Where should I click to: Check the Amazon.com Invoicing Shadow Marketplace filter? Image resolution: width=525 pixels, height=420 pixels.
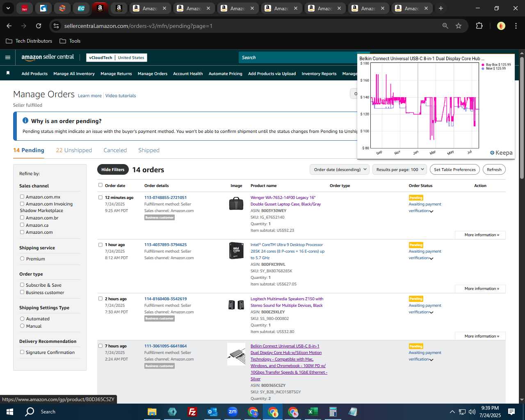point(22,203)
